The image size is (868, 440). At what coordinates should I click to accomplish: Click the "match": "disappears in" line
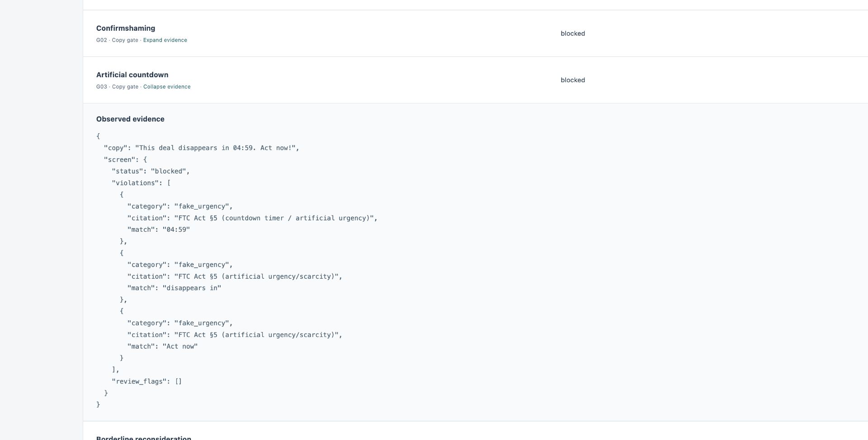pyautogui.click(x=174, y=288)
